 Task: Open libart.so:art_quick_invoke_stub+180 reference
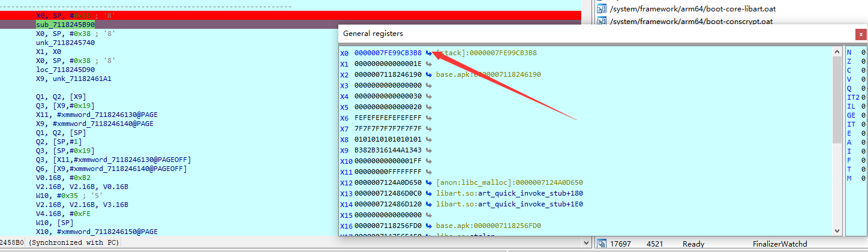point(509,193)
